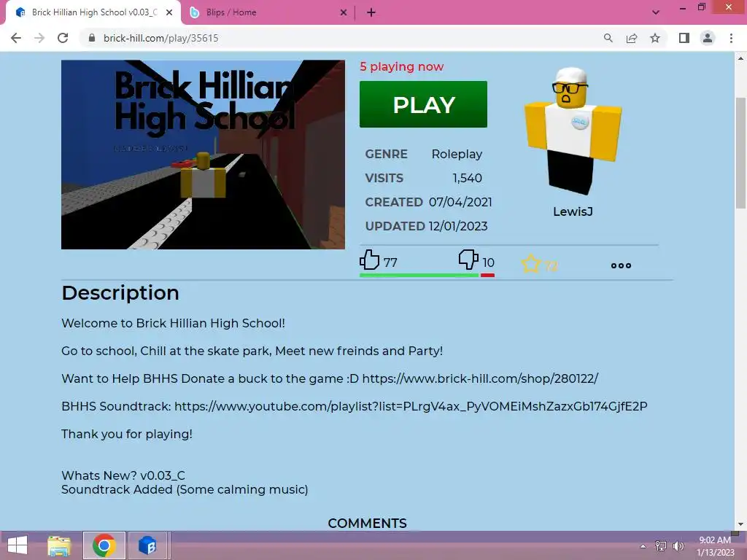The height and width of the screenshot is (560, 747).
Task: Click the browser forward arrow
Action: coord(39,38)
